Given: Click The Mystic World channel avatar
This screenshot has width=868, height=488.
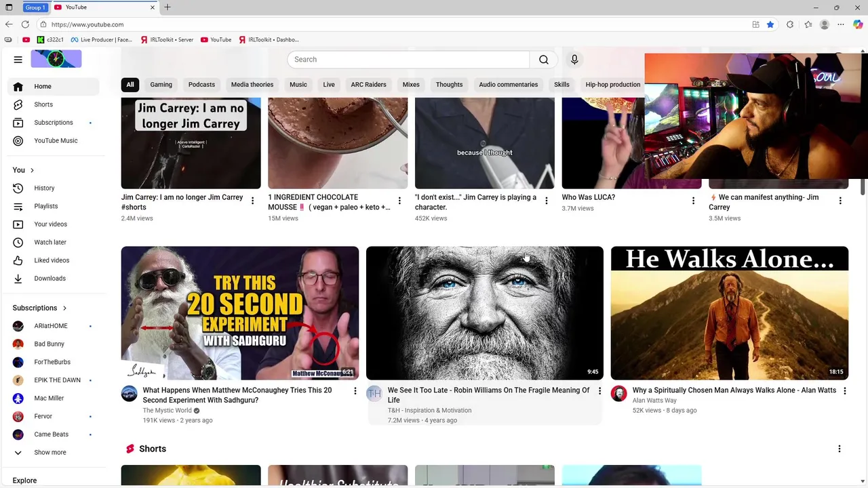Looking at the screenshot, I should pyautogui.click(x=130, y=394).
